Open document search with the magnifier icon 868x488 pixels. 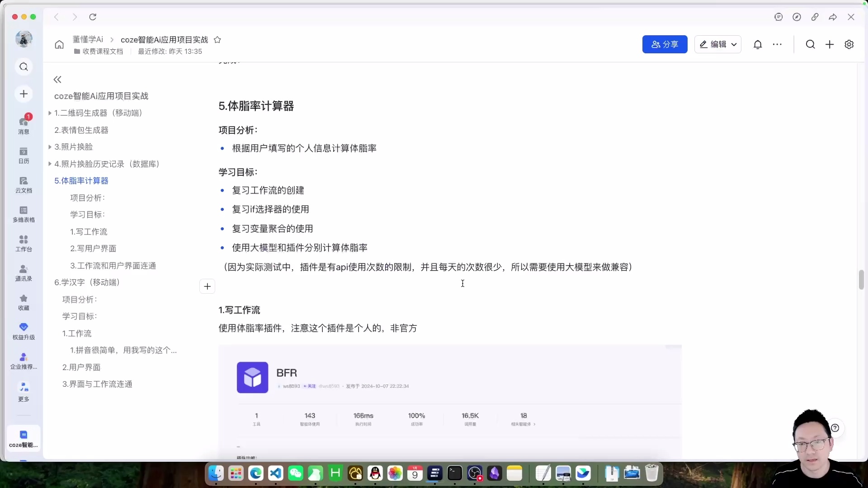[810, 44]
